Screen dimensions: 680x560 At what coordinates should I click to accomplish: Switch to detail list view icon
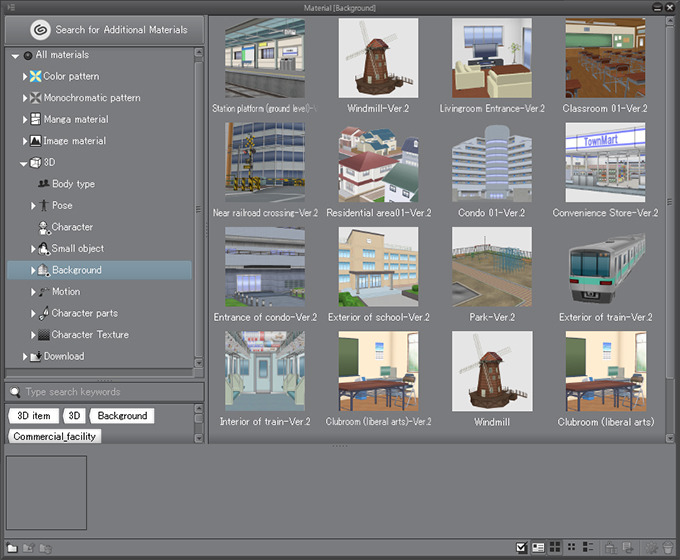point(586,547)
